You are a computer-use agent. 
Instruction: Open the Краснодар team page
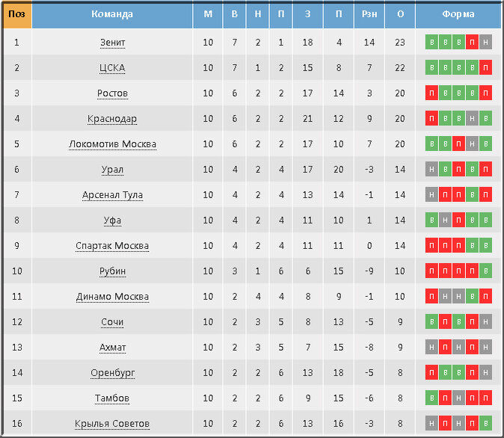tap(112, 119)
